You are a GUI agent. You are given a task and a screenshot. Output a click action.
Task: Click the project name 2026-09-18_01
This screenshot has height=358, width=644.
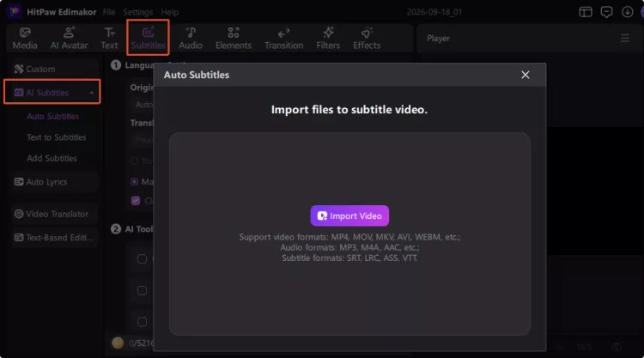click(434, 12)
